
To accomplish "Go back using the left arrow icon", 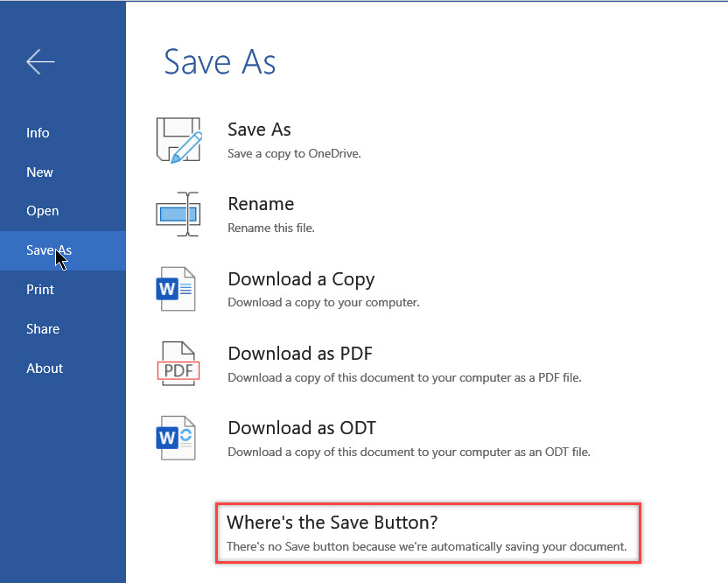I will 40,62.
